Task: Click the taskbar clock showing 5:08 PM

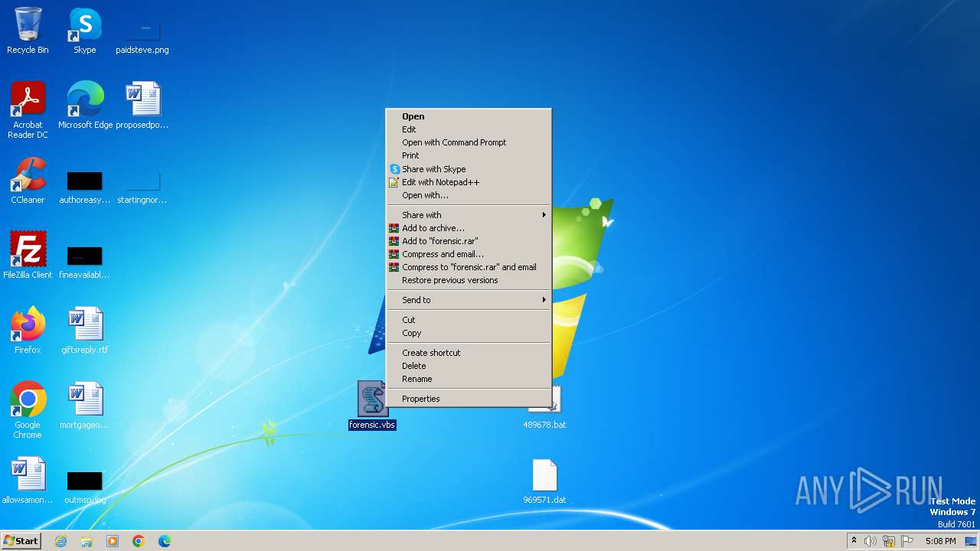Action: (940, 541)
